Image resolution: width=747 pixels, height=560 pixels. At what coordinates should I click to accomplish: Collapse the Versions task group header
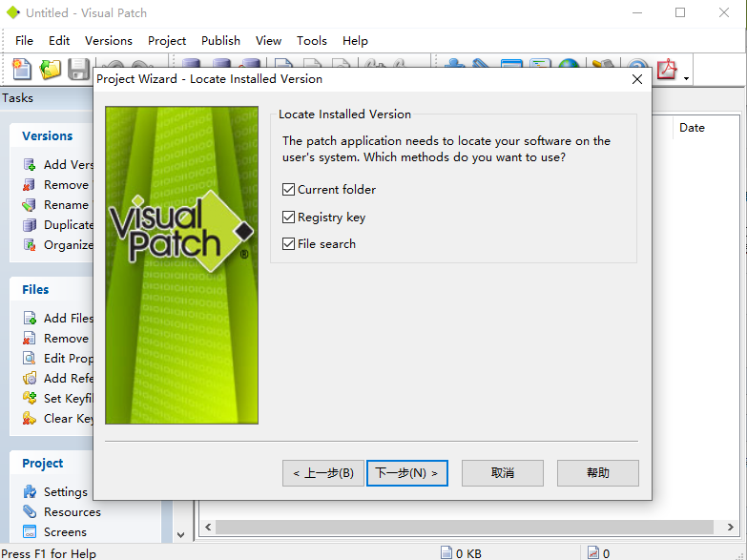point(52,135)
